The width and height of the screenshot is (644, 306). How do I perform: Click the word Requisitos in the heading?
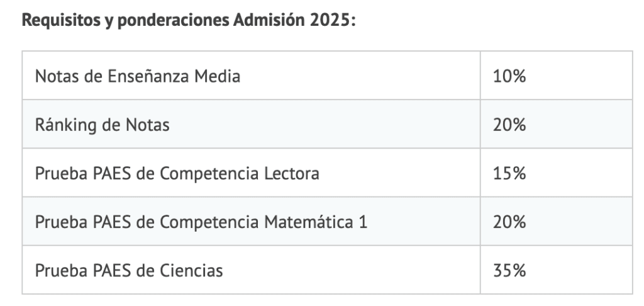point(60,21)
